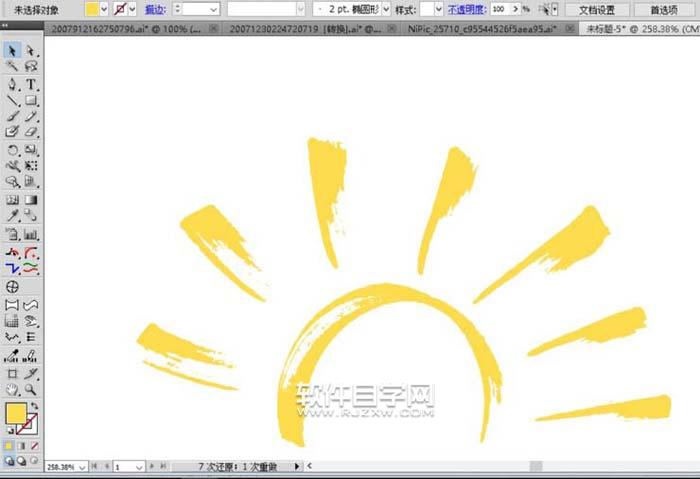Select the Direct Selection tool
Image resolution: width=700 pixels, height=479 pixels.
(x=31, y=50)
